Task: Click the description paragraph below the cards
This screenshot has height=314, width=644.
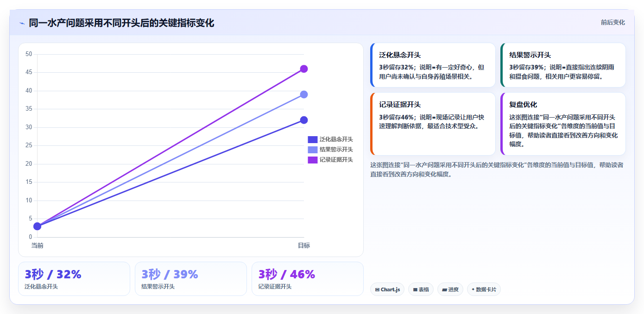Action: [497, 170]
